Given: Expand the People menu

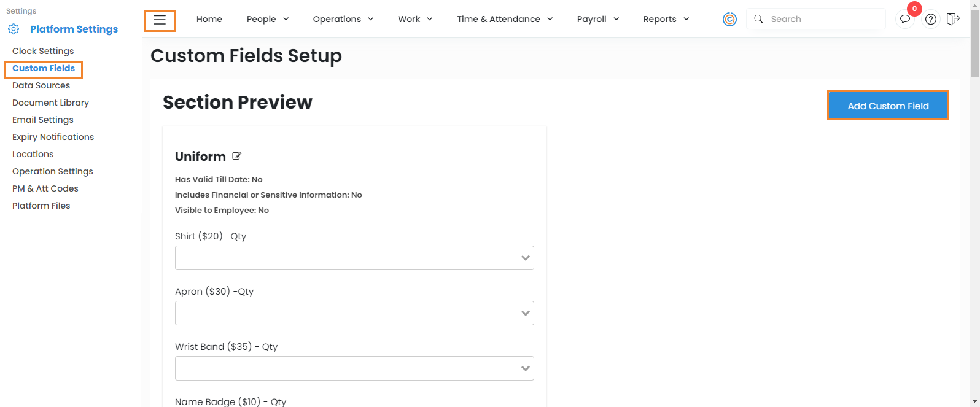Looking at the screenshot, I should pos(267,19).
